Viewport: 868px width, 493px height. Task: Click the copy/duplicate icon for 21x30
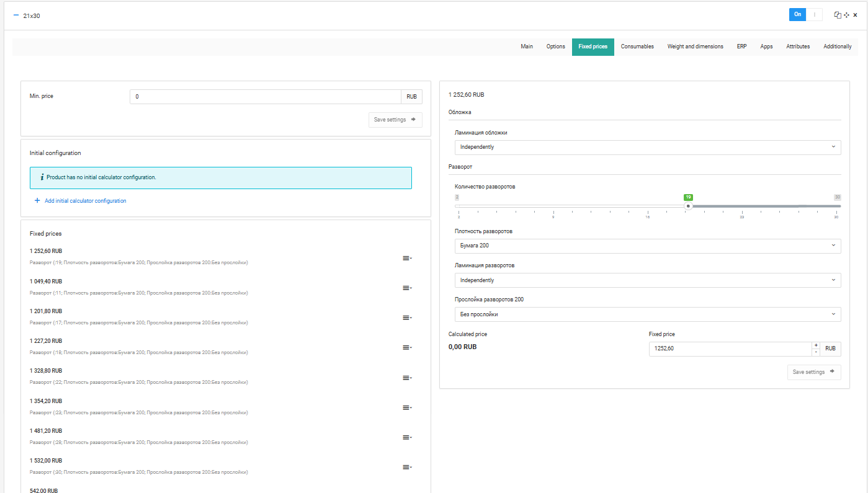pyautogui.click(x=838, y=15)
